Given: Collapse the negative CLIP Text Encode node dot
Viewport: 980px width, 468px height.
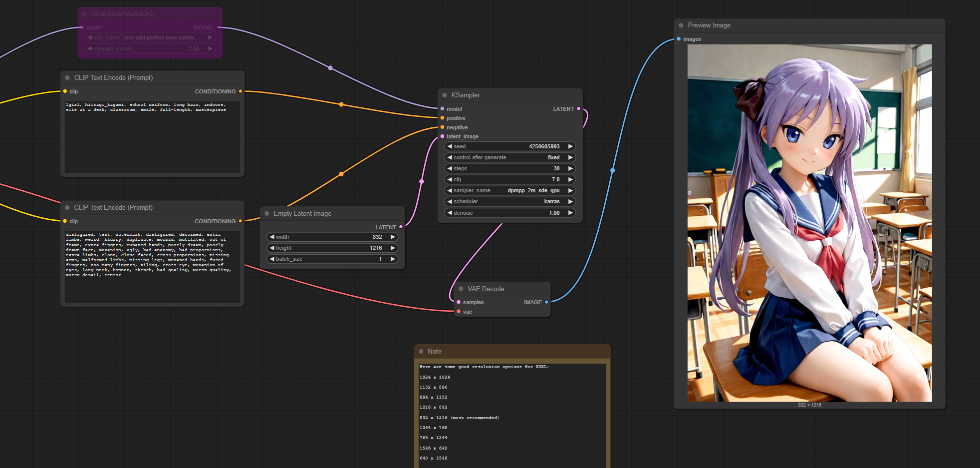Looking at the screenshot, I should [x=67, y=208].
